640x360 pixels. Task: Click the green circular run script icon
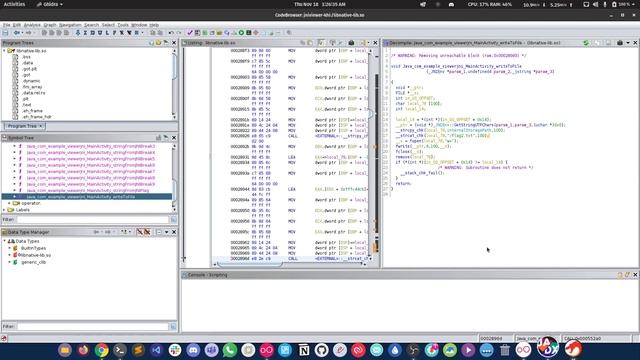(241, 33)
